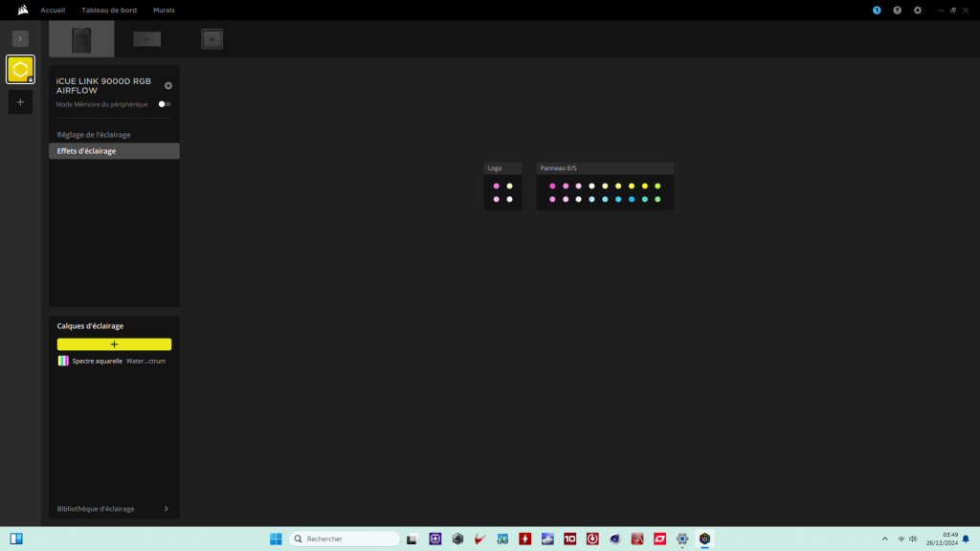
Task: Open the Accueil home menu
Action: (x=53, y=10)
